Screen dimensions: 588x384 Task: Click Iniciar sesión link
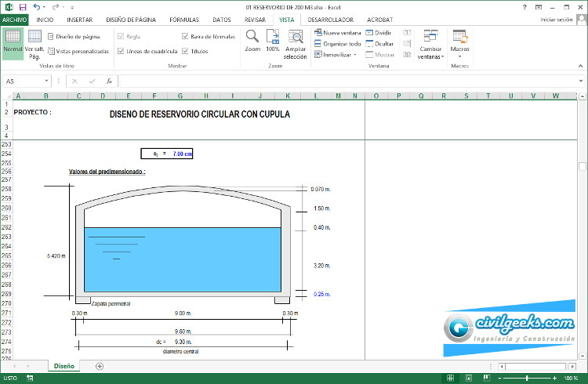click(x=557, y=20)
